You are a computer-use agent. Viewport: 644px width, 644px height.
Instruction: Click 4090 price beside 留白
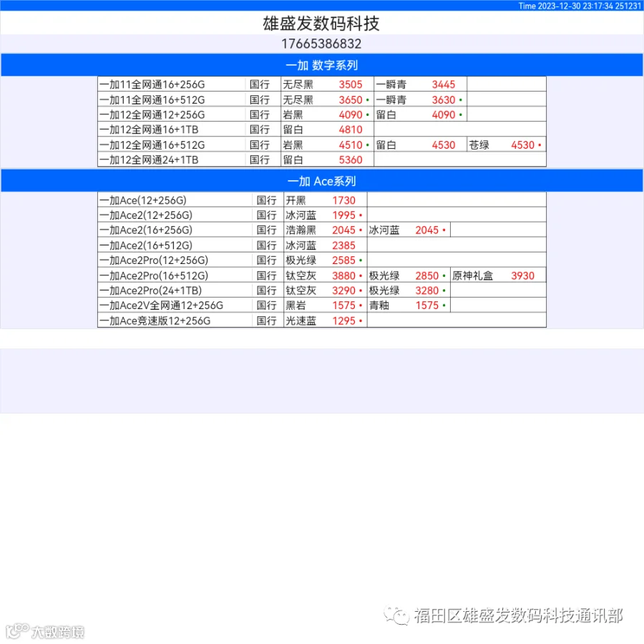pos(443,114)
